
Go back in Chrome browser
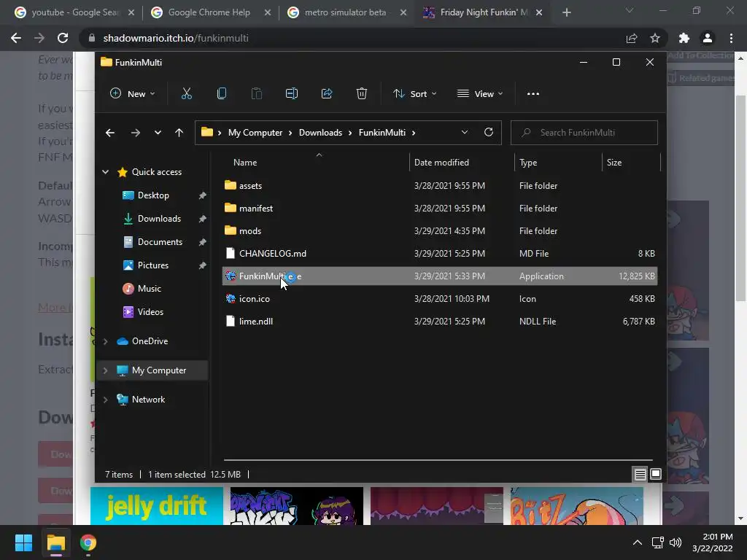pyautogui.click(x=16, y=38)
